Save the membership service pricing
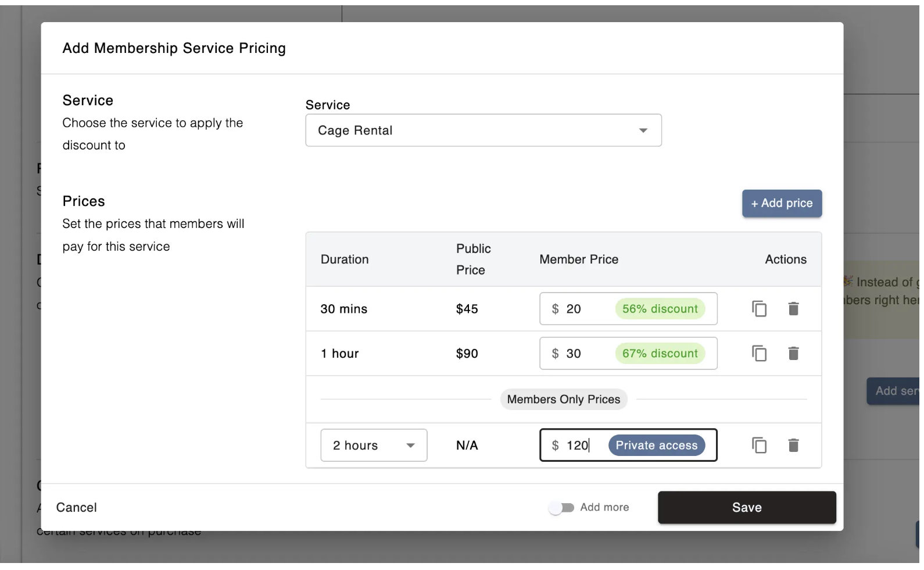 click(747, 508)
